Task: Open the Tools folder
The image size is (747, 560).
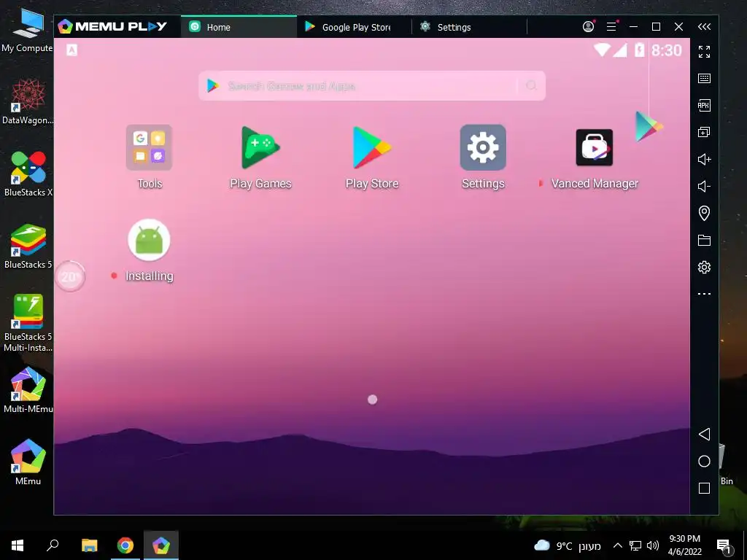Action: [x=149, y=147]
